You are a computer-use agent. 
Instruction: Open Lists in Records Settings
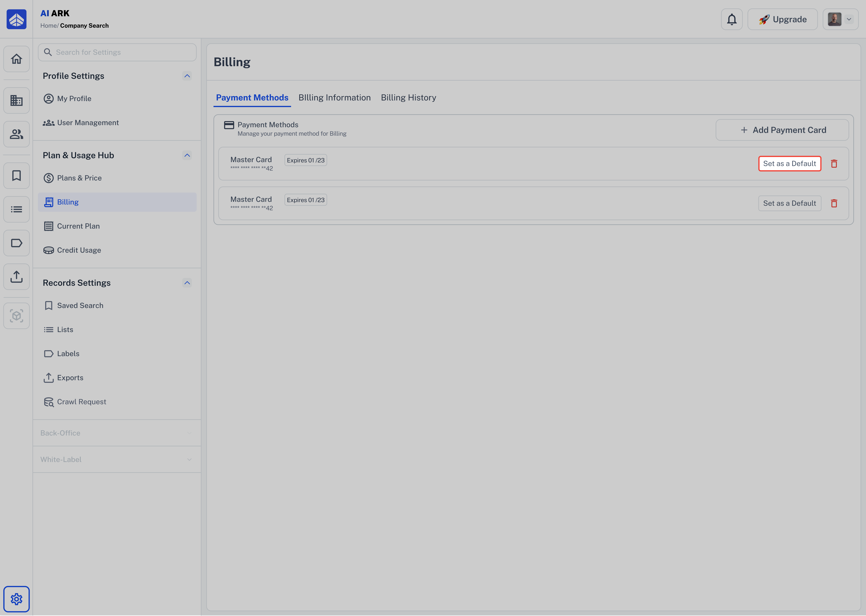click(117, 330)
